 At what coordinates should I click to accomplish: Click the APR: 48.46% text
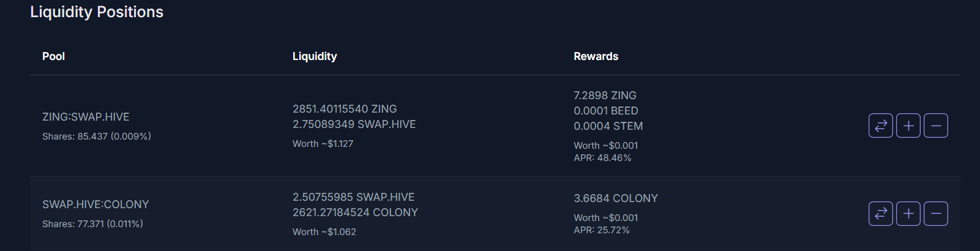coord(602,158)
